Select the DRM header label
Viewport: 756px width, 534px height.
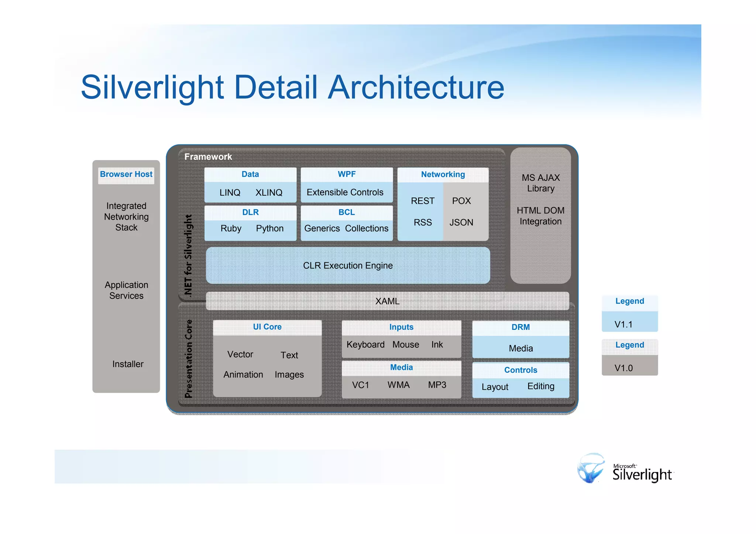520,327
